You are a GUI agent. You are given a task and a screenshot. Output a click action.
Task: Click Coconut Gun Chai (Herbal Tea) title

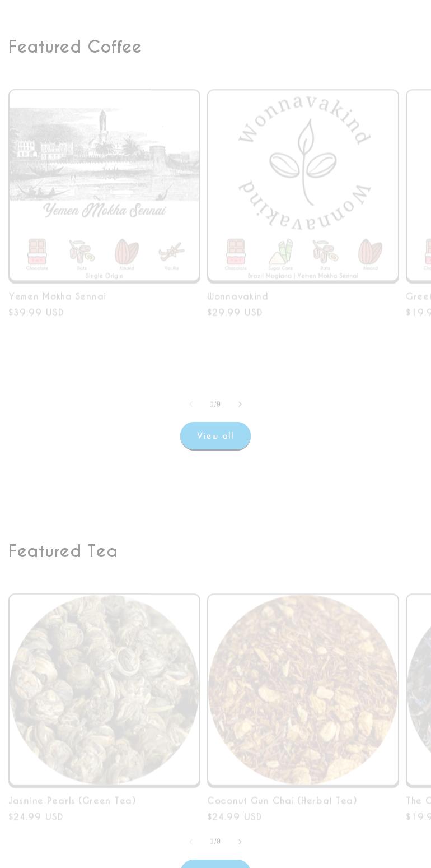(282, 801)
